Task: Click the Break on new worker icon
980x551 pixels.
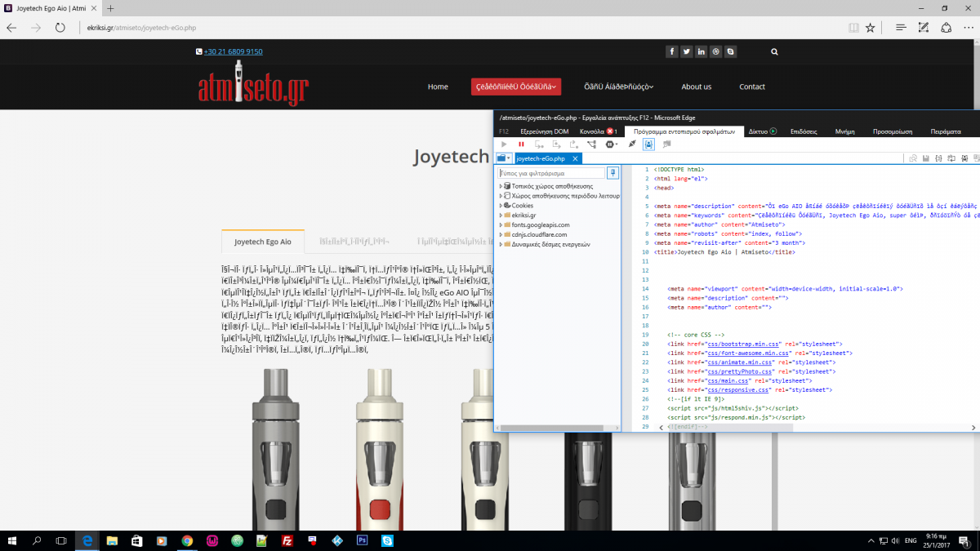Action: pyautogui.click(x=591, y=144)
